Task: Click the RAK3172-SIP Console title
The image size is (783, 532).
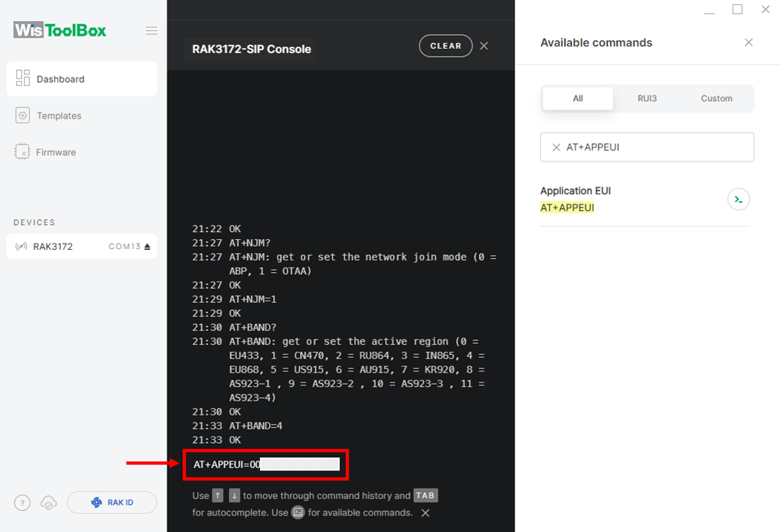Action: coord(251,49)
